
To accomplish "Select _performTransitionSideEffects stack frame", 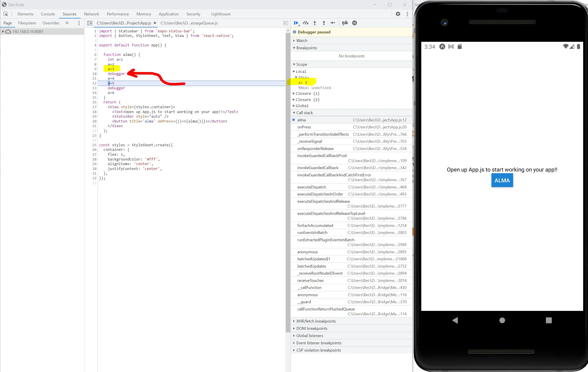I will click(351, 134).
